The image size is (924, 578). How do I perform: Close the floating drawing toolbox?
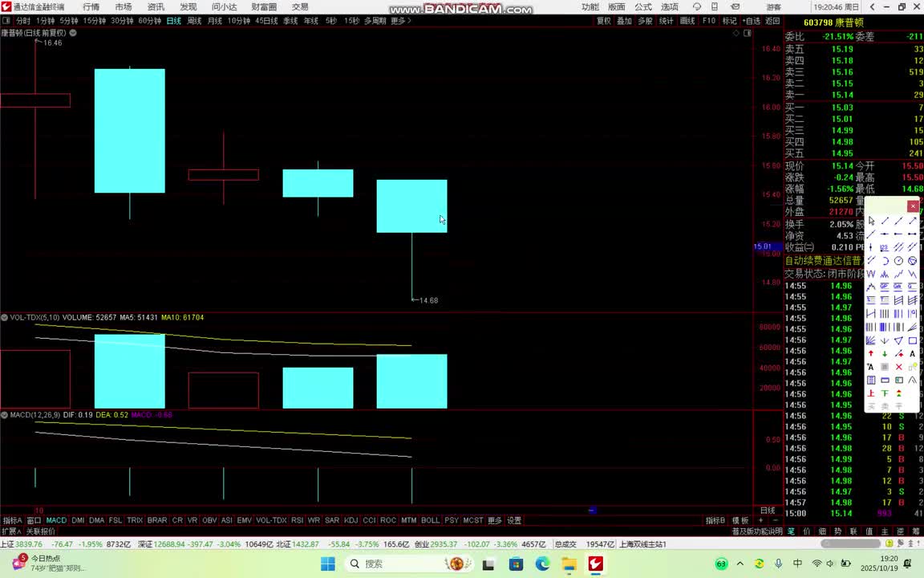[x=913, y=206]
